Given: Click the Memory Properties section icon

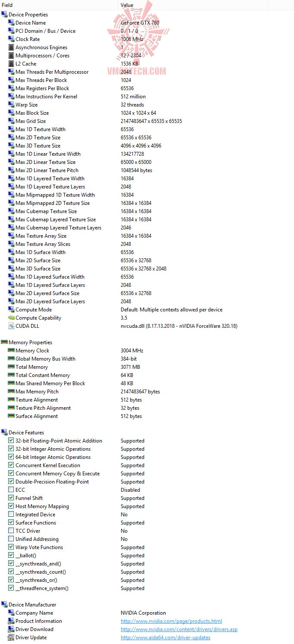Looking at the screenshot, I should (x=4, y=342).
